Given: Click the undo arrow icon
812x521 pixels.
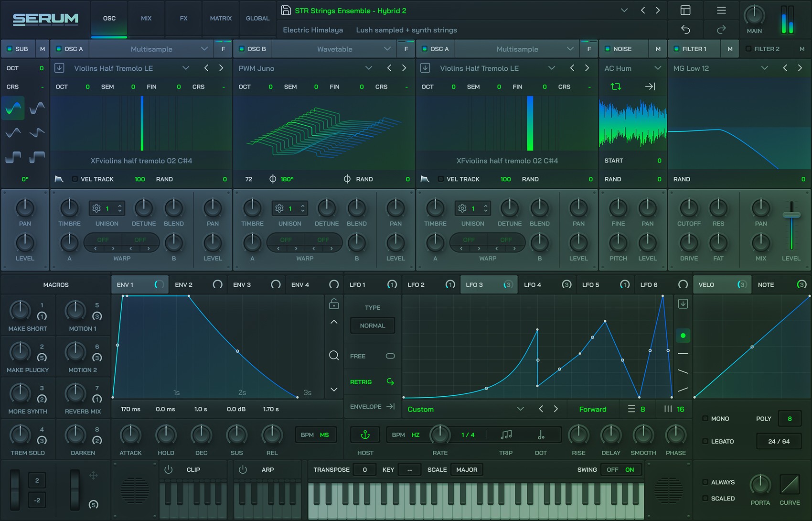Looking at the screenshot, I should [x=685, y=30].
